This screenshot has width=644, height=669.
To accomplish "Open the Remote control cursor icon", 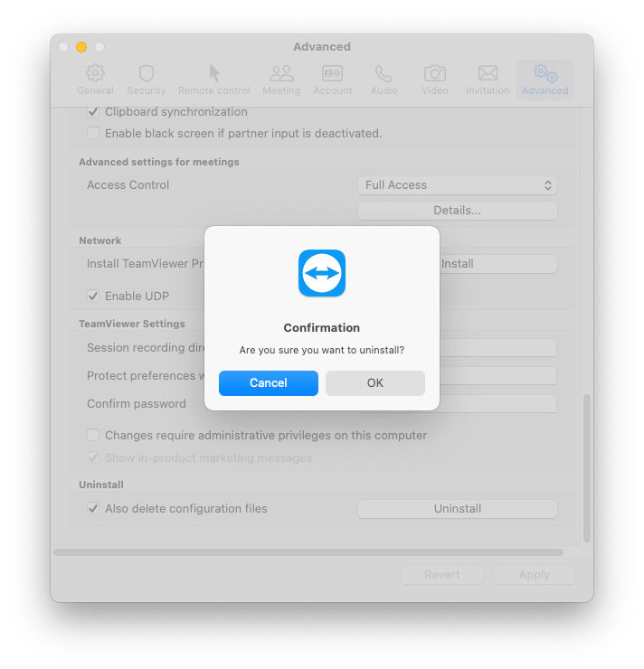I will (214, 73).
